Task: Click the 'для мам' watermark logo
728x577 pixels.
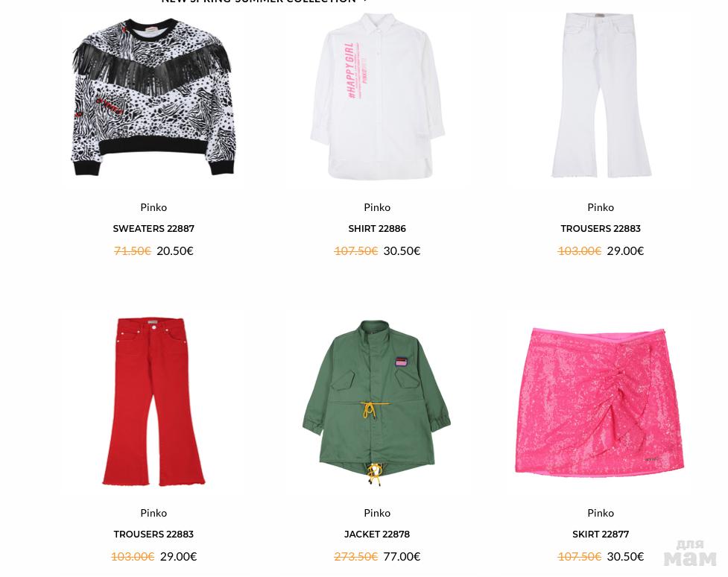Action: coord(691,553)
